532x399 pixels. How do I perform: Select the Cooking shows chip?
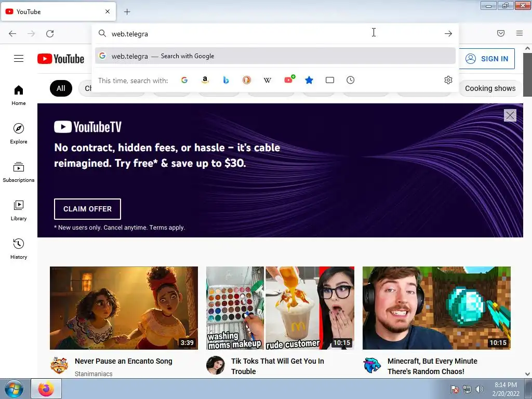point(490,88)
